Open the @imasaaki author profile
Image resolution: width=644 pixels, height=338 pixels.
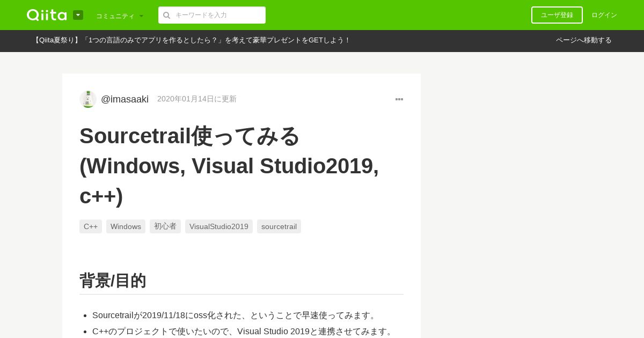(x=125, y=99)
